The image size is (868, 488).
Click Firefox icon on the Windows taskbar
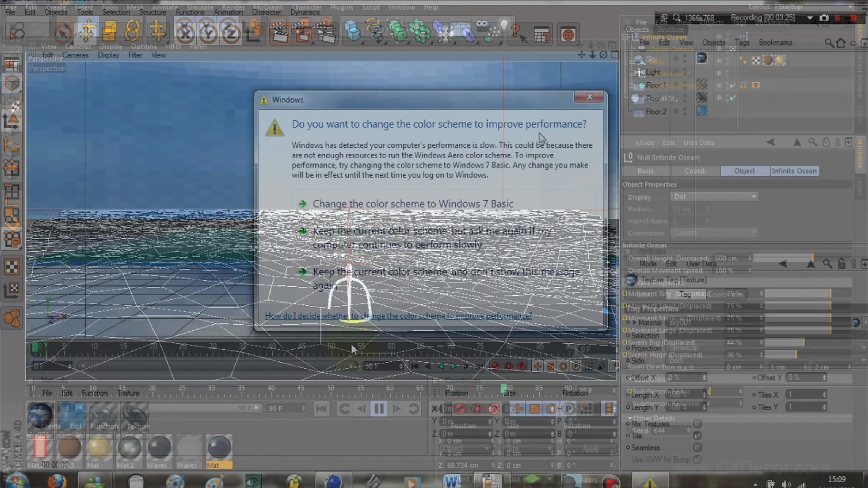[57, 481]
